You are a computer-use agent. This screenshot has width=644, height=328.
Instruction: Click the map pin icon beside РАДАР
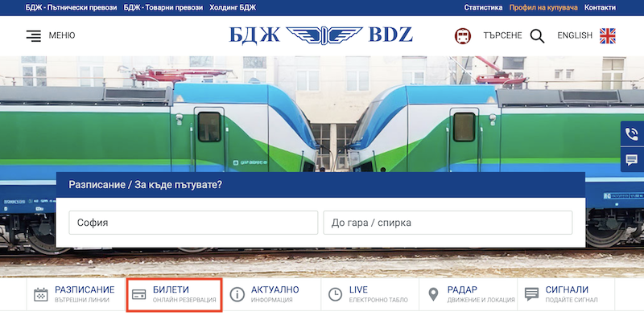433,294
